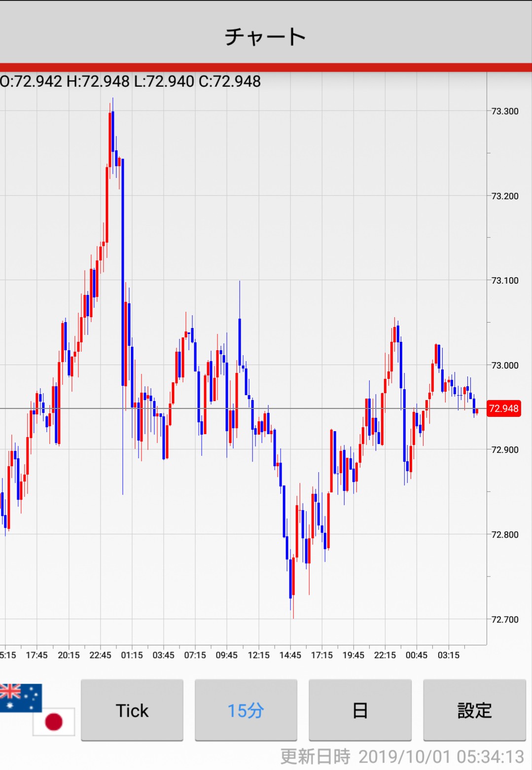Select the 73.000 price axis label
This screenshot has width=532, height=770.
point(505,365)
